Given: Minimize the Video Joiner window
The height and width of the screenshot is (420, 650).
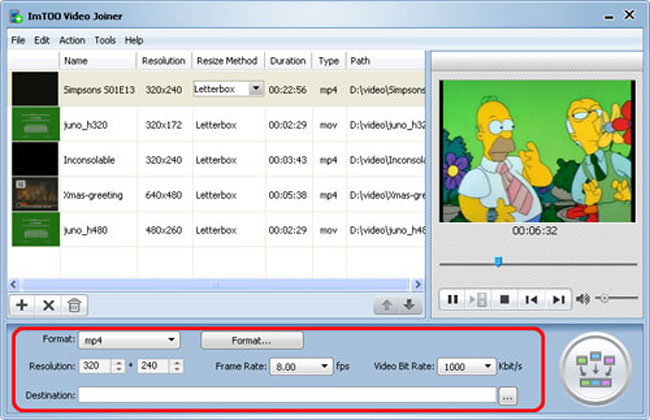Looking at the screenshot, I should pyautogui.click(x=609, y=17).
